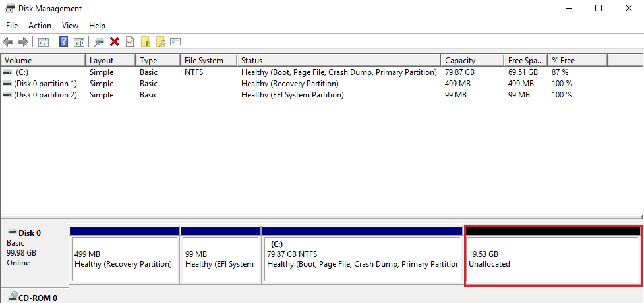Click the drive icon beside (C:) volume
The image size is (644, 303).
tap(7, 72)
